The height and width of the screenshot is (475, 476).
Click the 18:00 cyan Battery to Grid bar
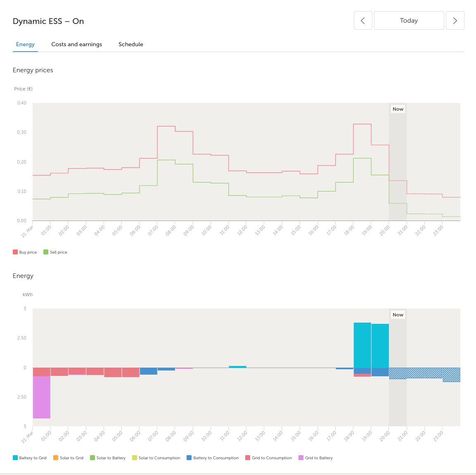(x=362, y=345)
